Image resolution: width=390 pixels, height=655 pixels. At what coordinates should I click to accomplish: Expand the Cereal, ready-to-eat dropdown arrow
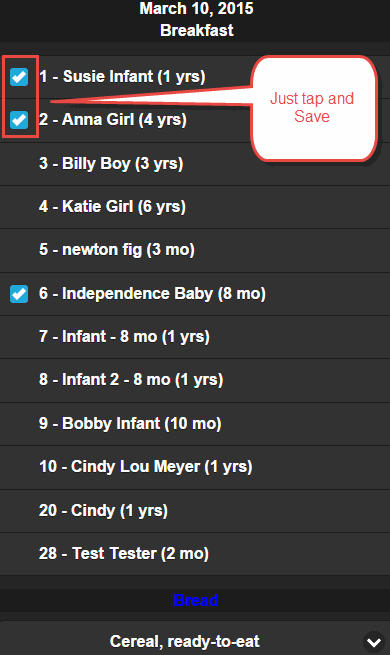pyautogui.click(x=374, y=642)
